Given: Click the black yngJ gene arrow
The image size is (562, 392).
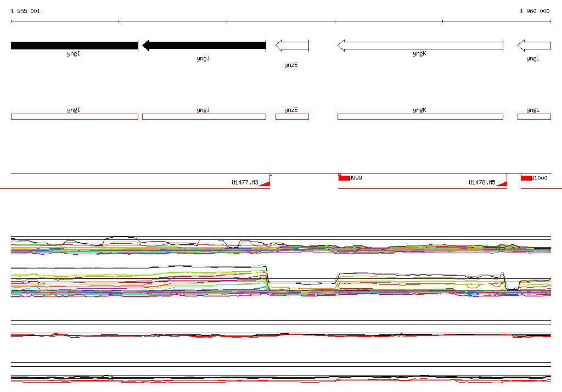Looking at the screenshot, I should (x=204, y=46).
